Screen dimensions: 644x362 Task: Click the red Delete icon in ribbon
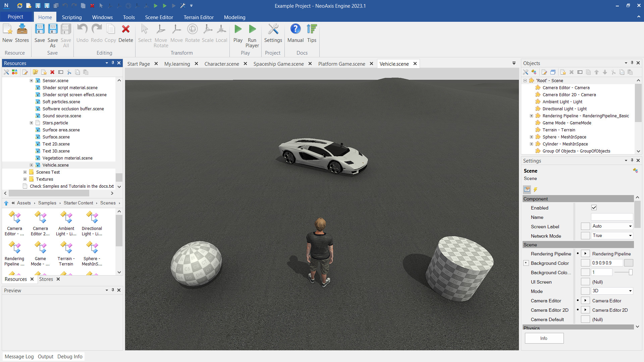pyautogui.click(x=126, y=29)
